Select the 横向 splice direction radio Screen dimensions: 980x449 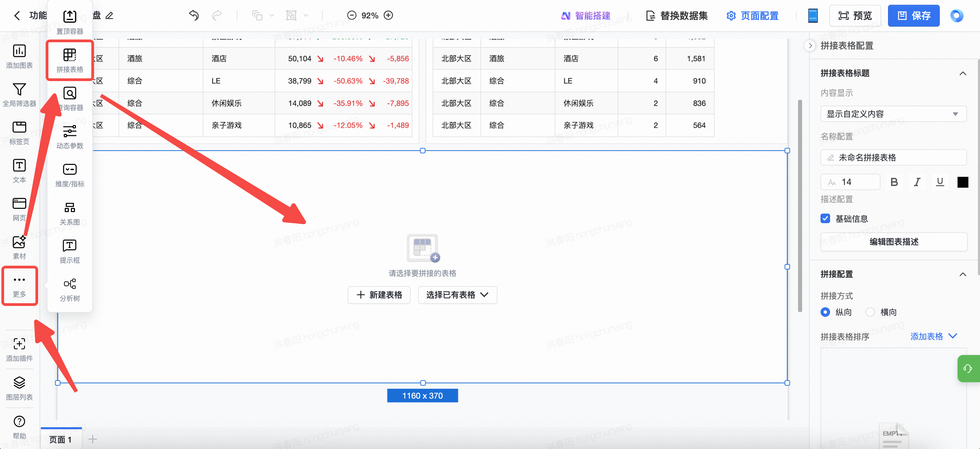[870, 312]
